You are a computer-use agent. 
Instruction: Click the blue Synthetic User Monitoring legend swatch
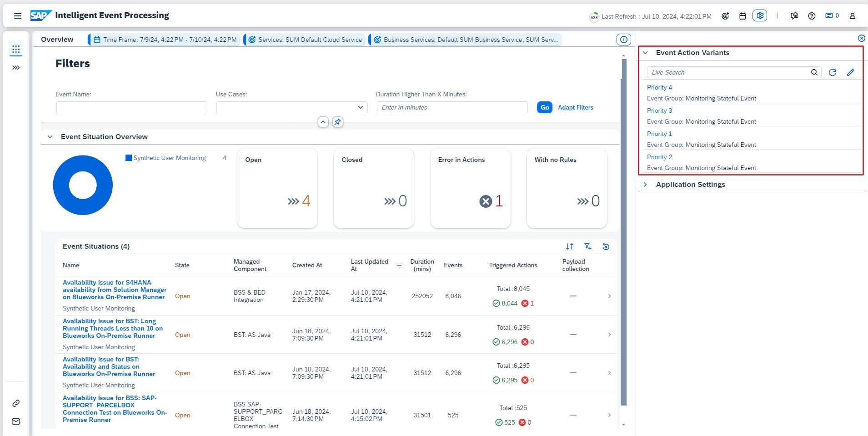[x=129, y=158]
